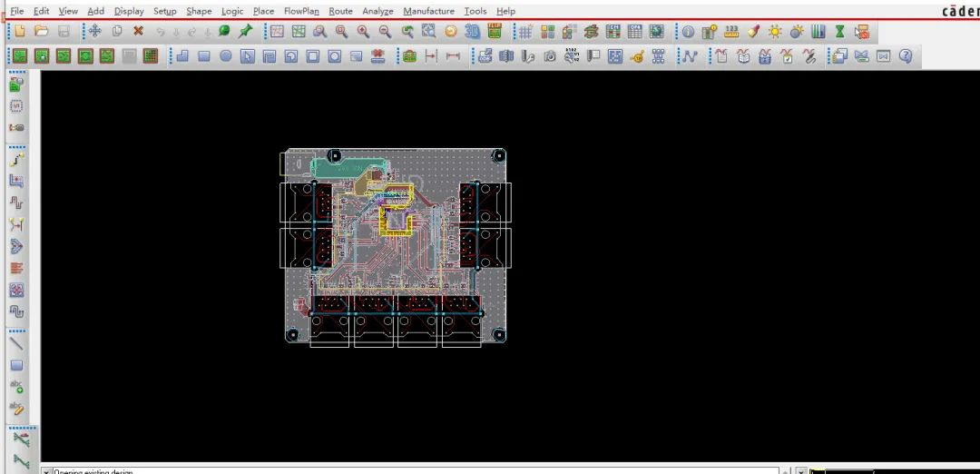The image size is (980, 474).
Task: Click the Edit Text abc pencil icon
Action: click(17, 409)
